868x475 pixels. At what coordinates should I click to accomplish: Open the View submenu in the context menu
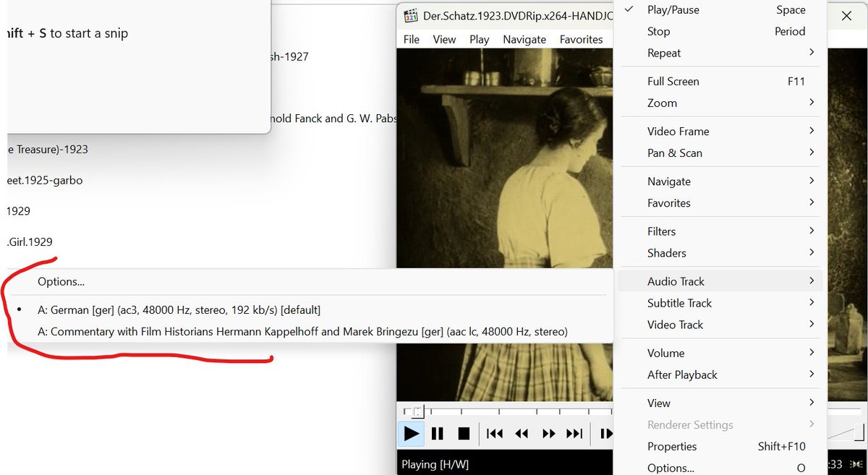point(720,403)
